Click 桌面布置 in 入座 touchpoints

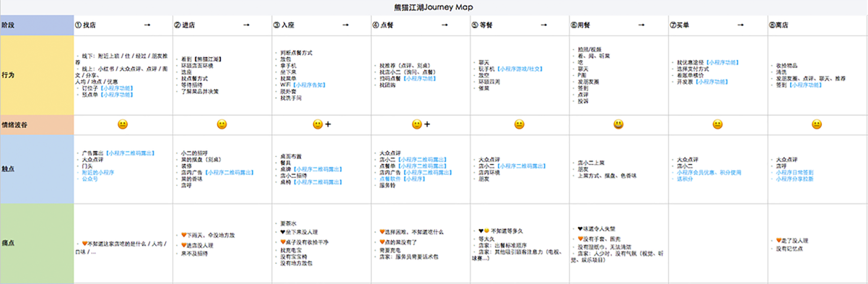(x=291, y=155)
